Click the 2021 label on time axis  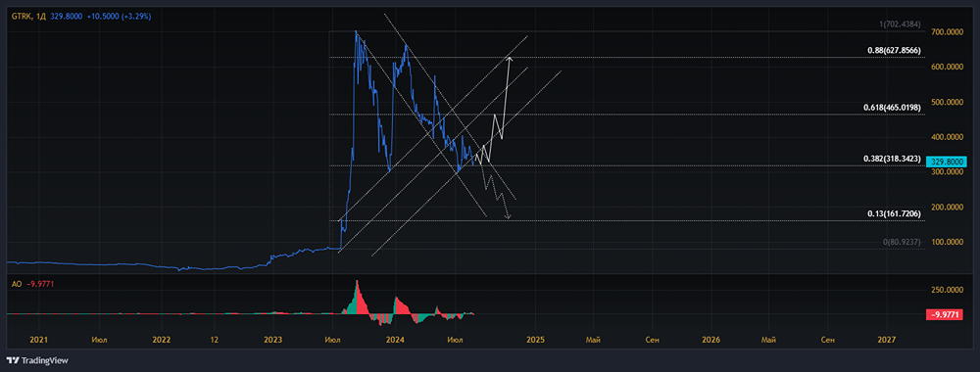click(39, 340)
